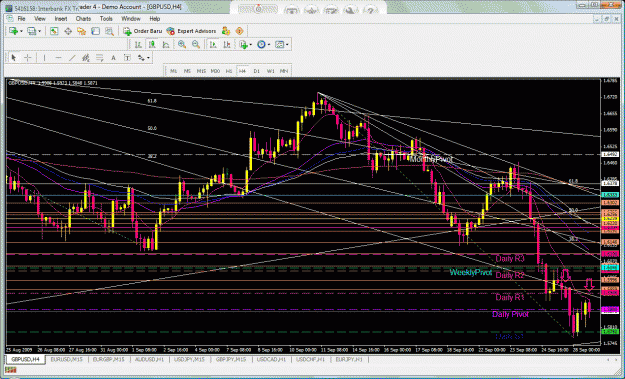Switch to the AUDUSD,H1 chart tab
625x379 pixels.
coord(149,359)
